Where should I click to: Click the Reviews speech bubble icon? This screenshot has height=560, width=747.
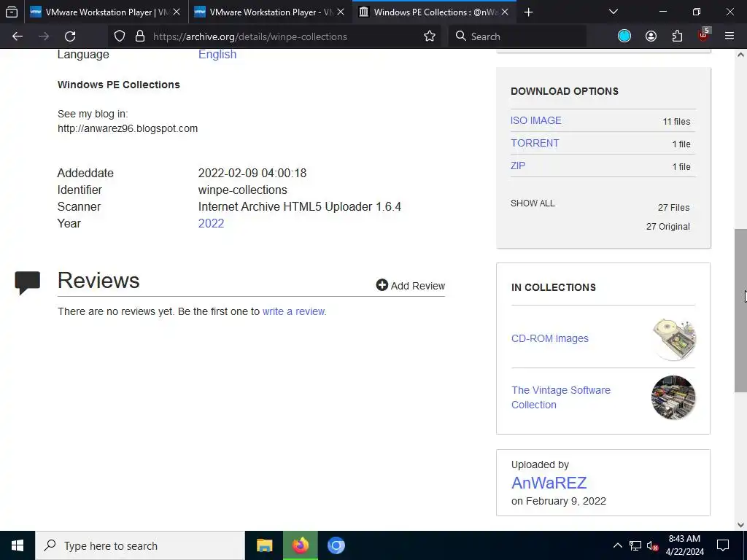click(x=28, y=282)
